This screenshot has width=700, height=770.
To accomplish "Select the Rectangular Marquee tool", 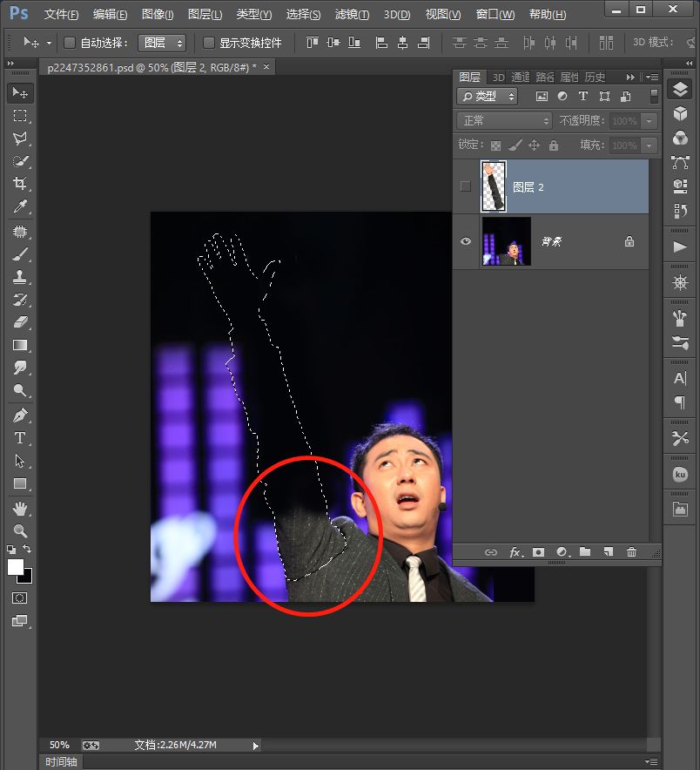I will [20, 116].
